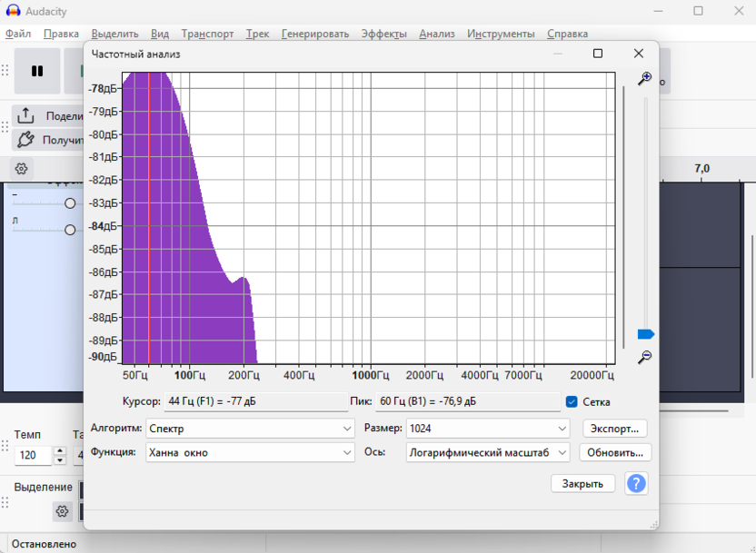Open the Ось dropdown showing Логарифмический масштаб
756x553 pixels.
pos(488,452)
